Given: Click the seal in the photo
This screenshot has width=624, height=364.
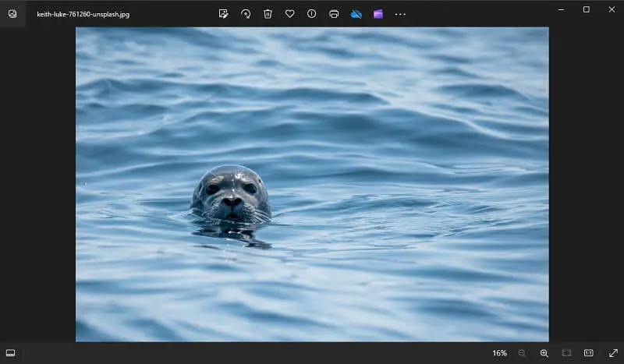Looking at the screenshot, I should 230,193.
